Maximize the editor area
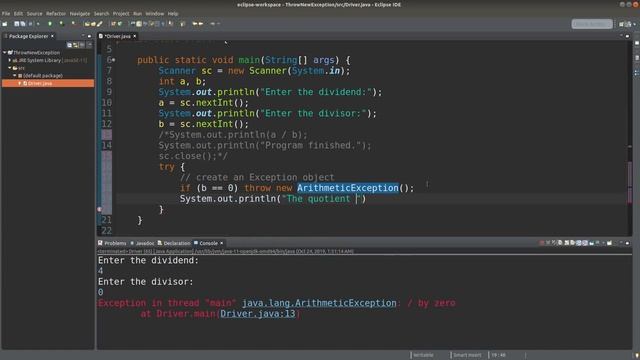This screenshot has width=640, height=360. coord(627,36)
